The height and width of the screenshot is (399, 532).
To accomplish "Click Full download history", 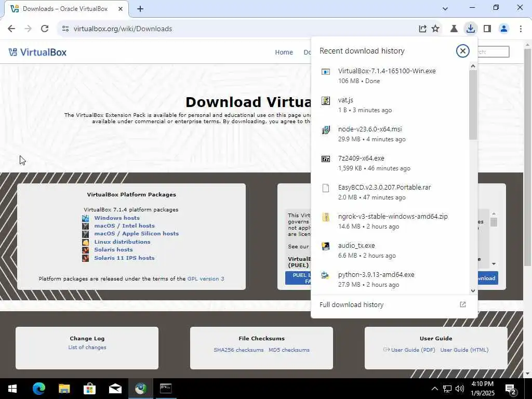I will [352, 304].
